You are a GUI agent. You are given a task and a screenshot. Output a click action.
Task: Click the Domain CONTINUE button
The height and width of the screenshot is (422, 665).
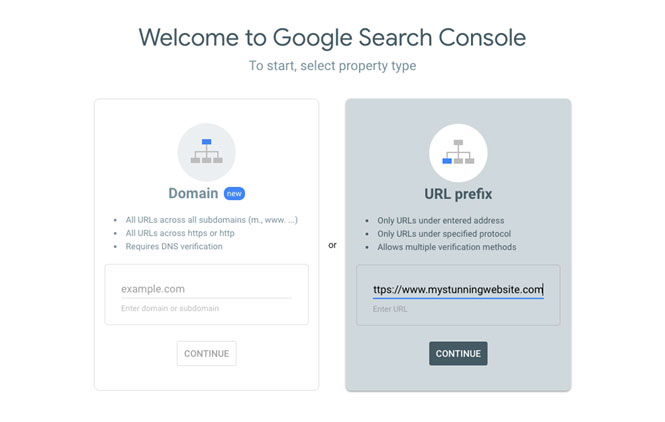pyautogui.click(x=207, y=353)
